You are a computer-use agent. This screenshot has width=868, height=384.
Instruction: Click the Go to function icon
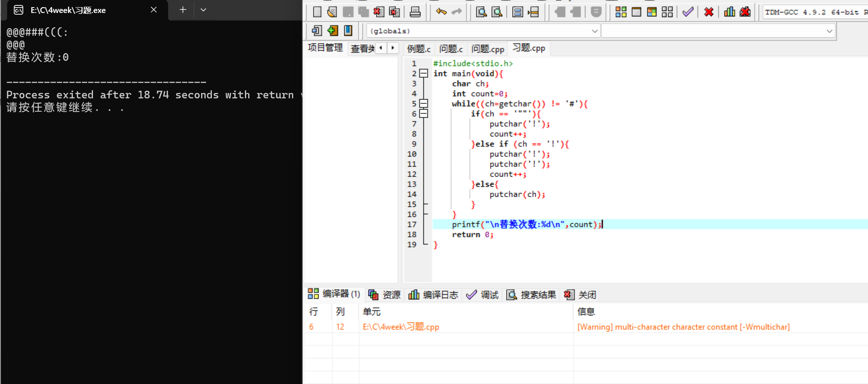coord(518,12)
